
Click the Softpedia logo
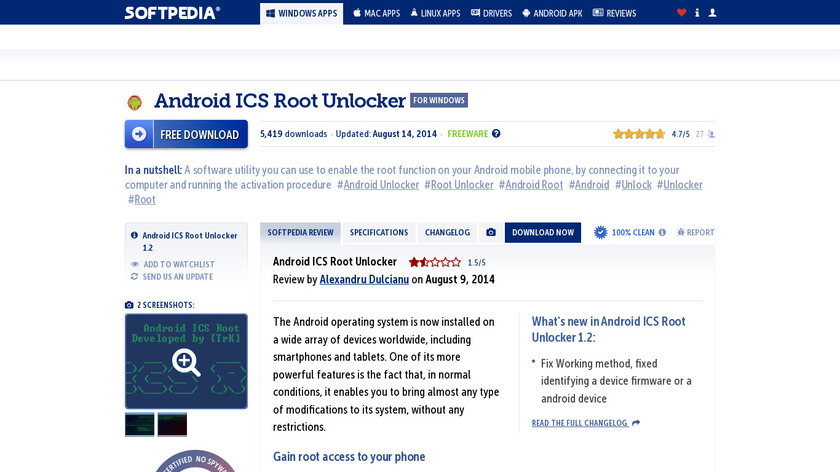click(172, 12)
